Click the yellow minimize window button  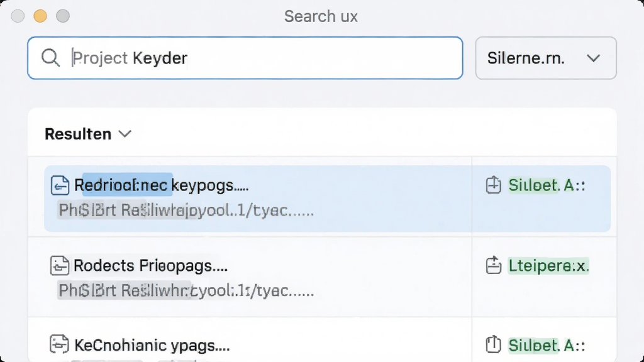coord(40,16)
